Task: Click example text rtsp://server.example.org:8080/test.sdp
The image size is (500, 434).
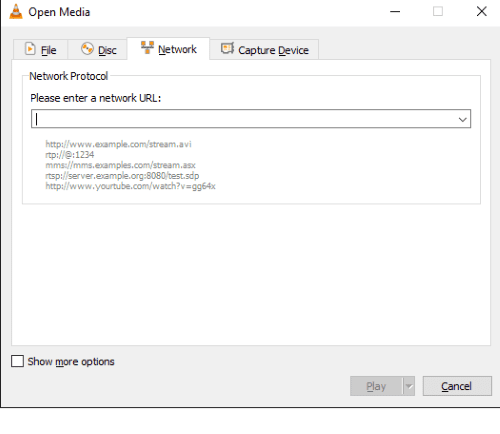Action: coord(122,176)
